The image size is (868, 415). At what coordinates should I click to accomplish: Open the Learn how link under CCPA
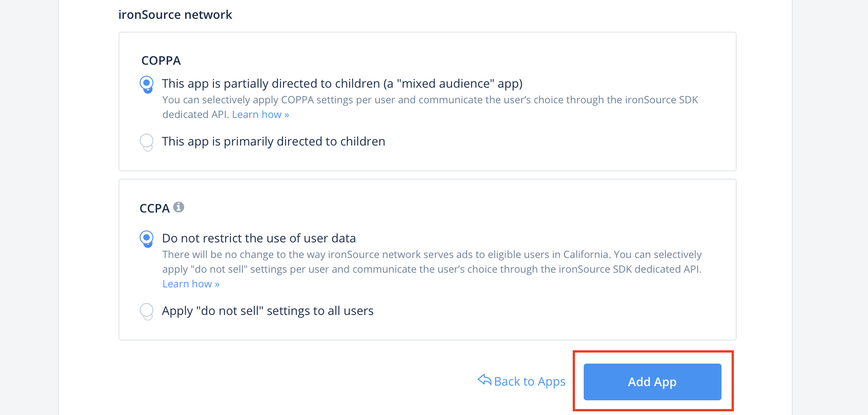pos(191,284)
